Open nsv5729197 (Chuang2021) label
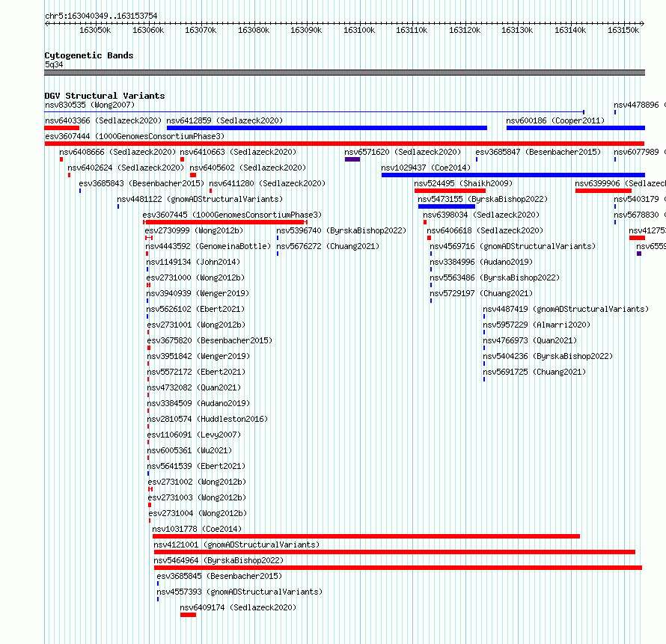The image size is (666, 644). (481, 293)
